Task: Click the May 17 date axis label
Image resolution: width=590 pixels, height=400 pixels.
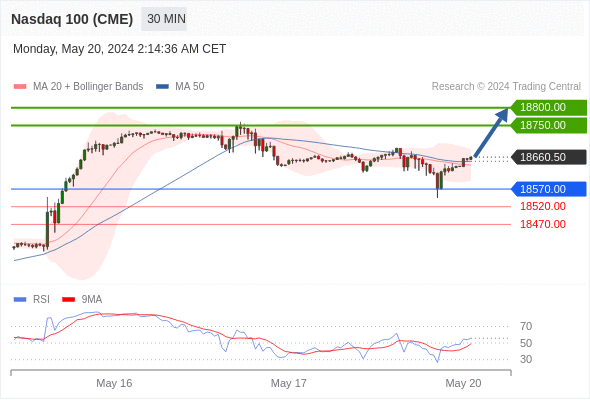Action: [x=289, y=383]
